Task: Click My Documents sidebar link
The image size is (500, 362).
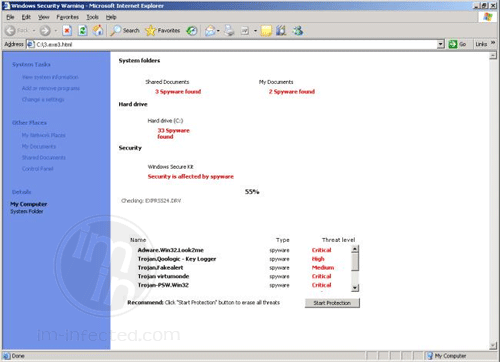Action: pyautogui.click(x=39, y=146)
